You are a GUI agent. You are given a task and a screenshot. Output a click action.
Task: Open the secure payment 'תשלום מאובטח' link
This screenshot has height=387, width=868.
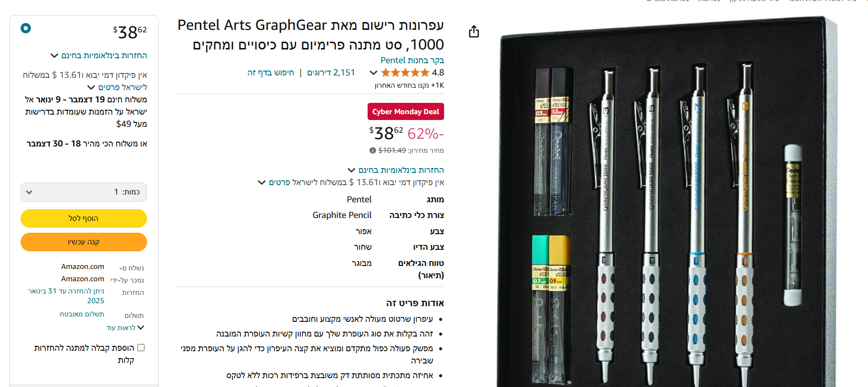(82, 314)
